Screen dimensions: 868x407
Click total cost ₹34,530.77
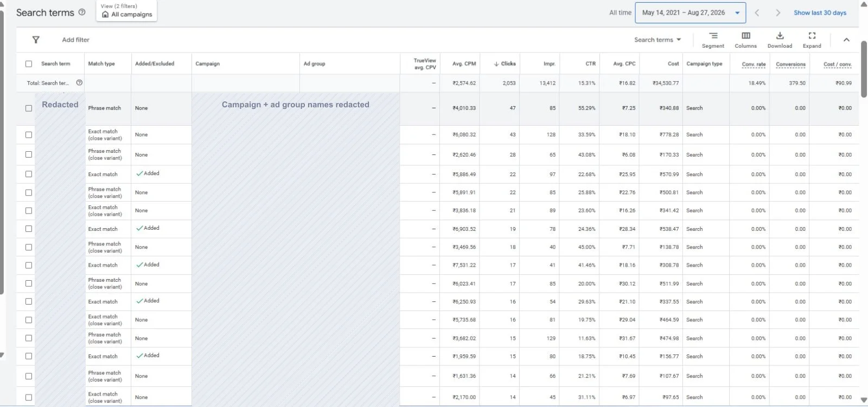666,83
